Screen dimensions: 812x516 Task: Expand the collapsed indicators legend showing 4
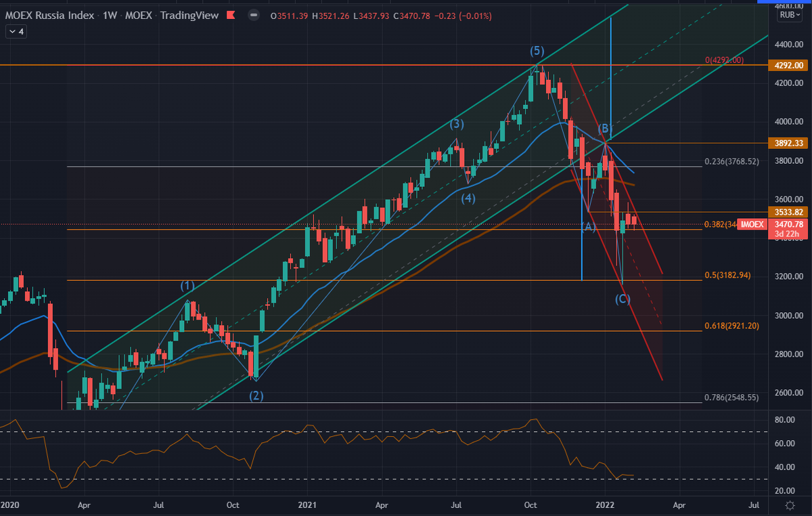point(16,31)
